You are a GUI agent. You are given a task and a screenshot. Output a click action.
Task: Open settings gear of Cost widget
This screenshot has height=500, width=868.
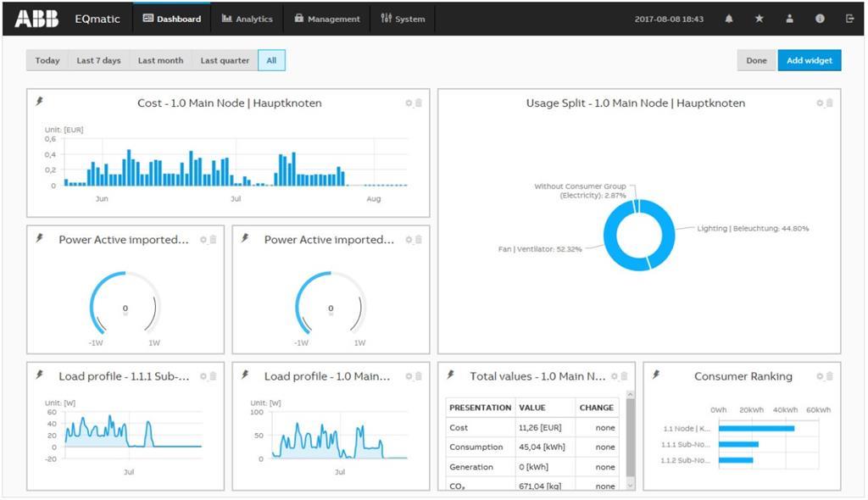[409, 103]
